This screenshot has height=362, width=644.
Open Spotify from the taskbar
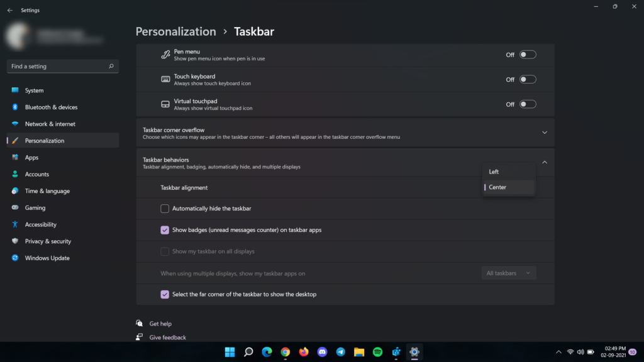pyautogui.click(x=377, y=352)
